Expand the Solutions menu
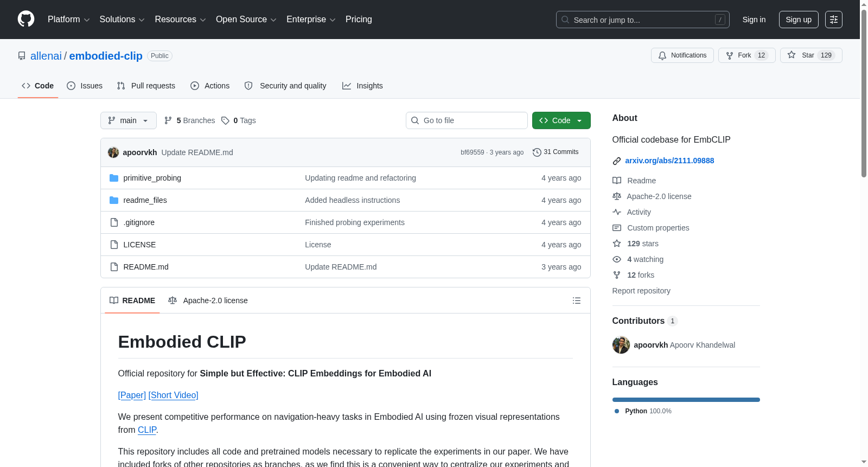Image resolution: width=868 pixels, height=467 pixels. click(122, 20)
